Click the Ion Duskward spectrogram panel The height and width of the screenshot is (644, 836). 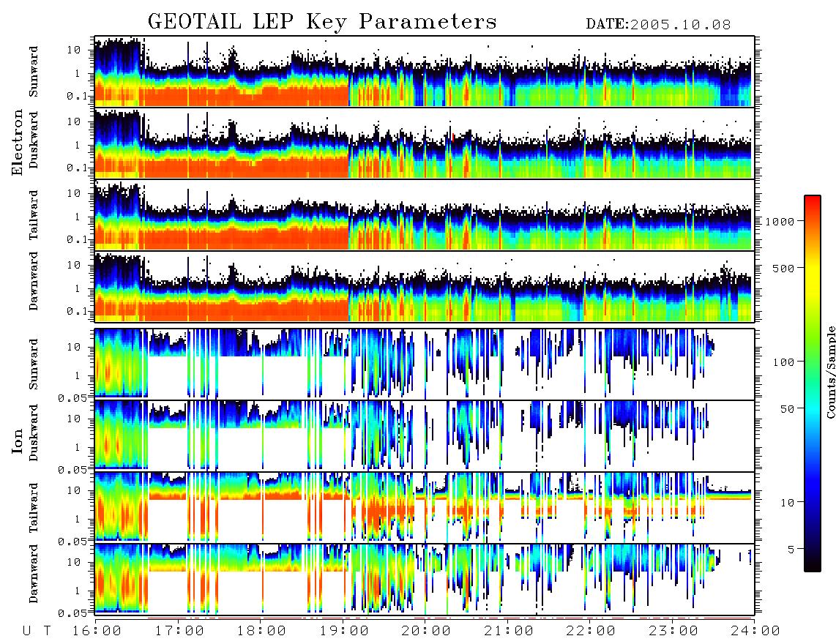(425, 435)
